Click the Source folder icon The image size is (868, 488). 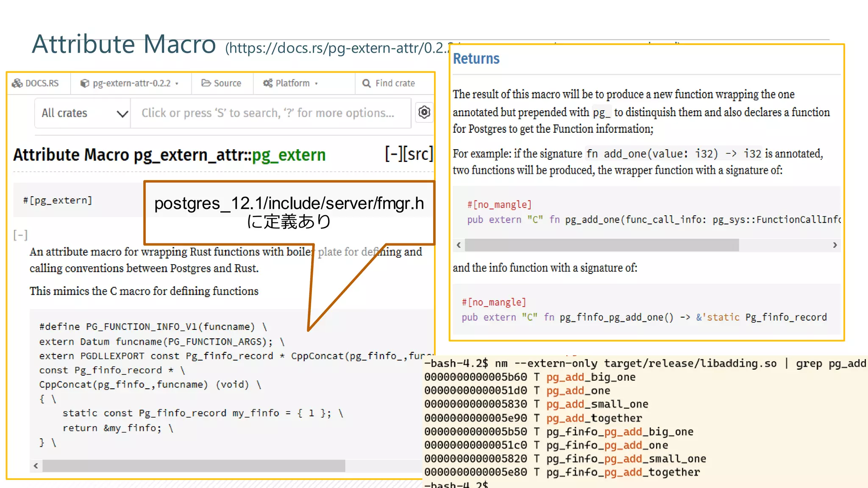206,83
